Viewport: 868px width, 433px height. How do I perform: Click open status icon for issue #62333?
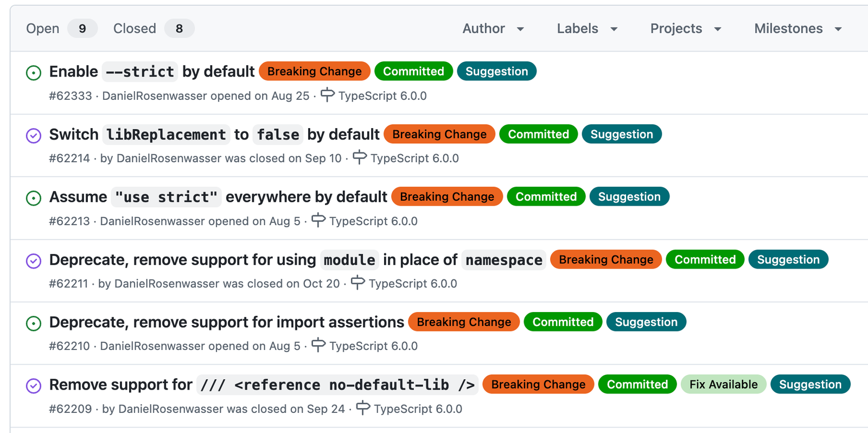pos(34,73)
